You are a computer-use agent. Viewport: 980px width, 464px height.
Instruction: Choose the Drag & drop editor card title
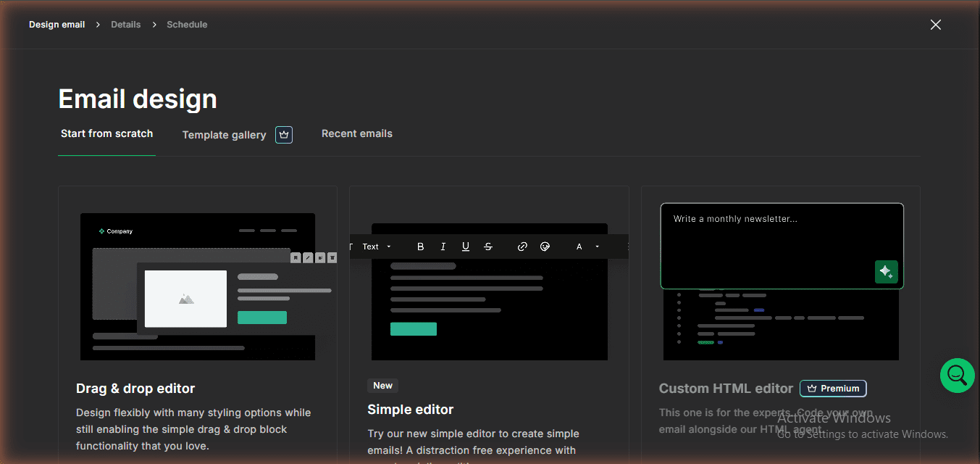135,389
